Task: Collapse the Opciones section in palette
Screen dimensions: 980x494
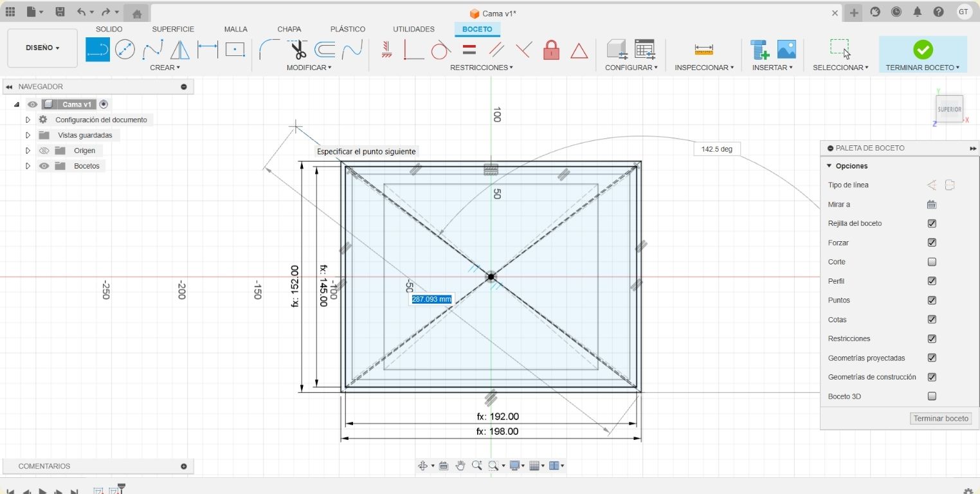Action: point(830,166)
